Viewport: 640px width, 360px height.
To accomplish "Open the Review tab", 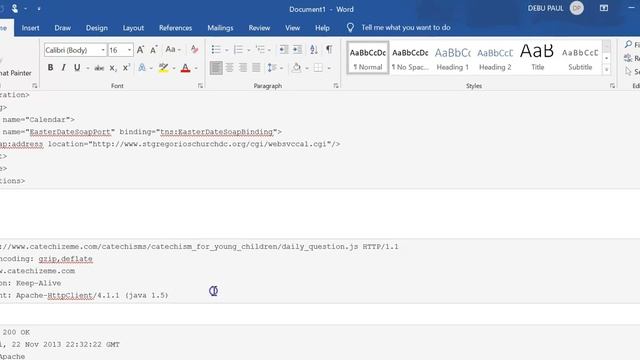I will tap(260, 28).
